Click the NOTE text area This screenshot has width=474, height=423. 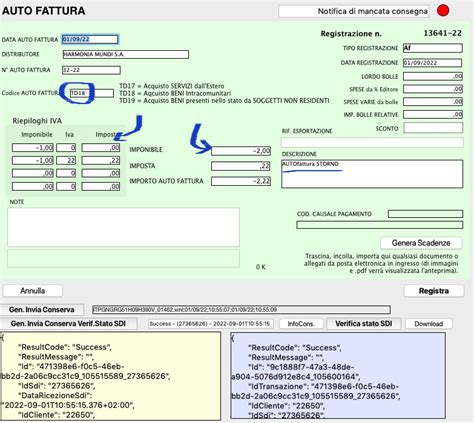pyautogui.click(x=123, y=227)
